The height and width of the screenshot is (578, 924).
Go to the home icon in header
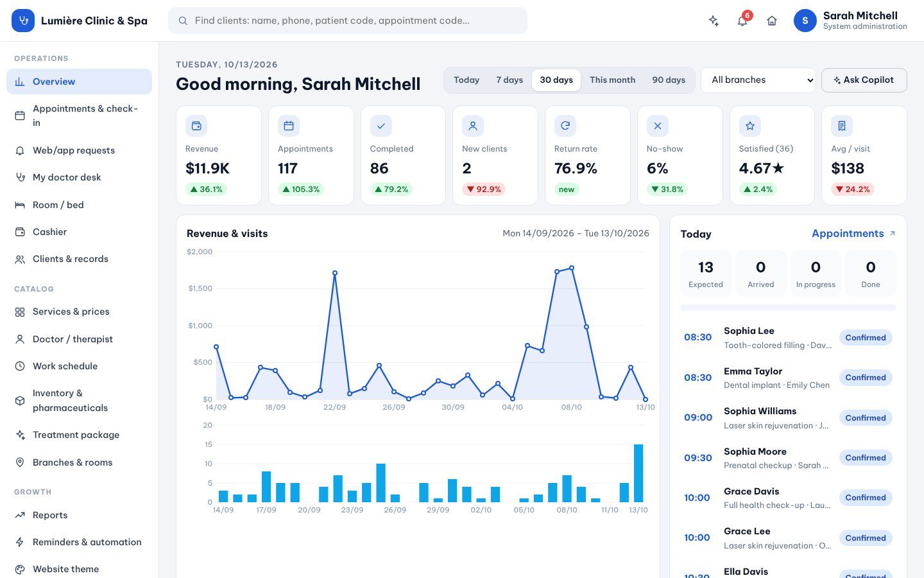772,21
